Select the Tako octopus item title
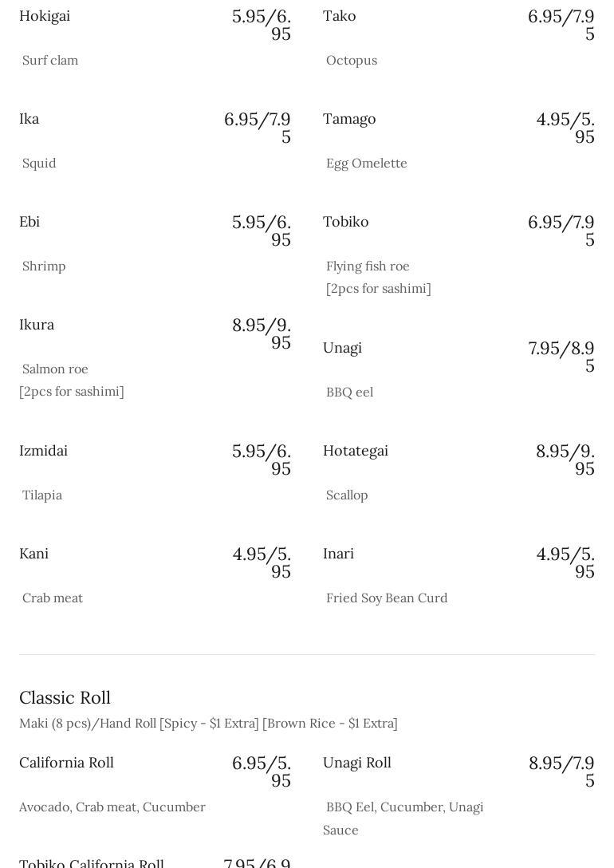This screenshot has height=868, width=614. [x=339, y=16]
